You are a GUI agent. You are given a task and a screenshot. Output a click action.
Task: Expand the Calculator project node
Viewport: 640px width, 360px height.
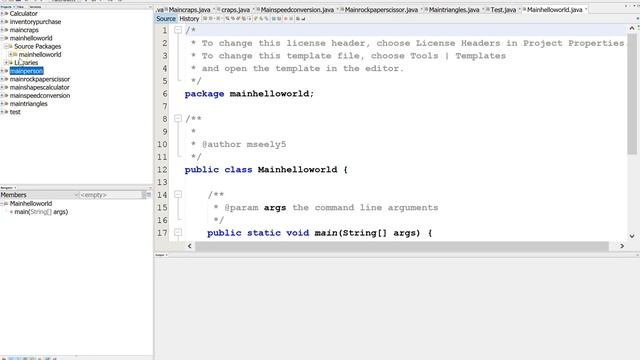coord(2,13)
